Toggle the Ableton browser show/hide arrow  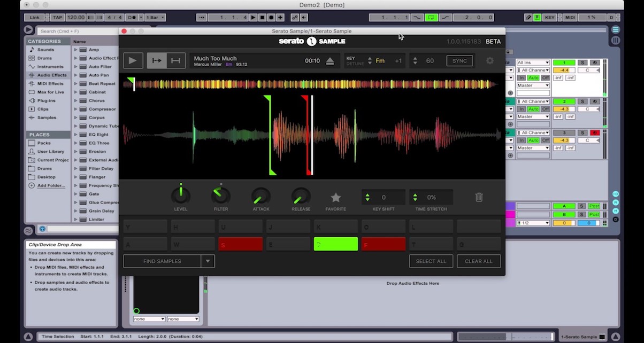28,30
